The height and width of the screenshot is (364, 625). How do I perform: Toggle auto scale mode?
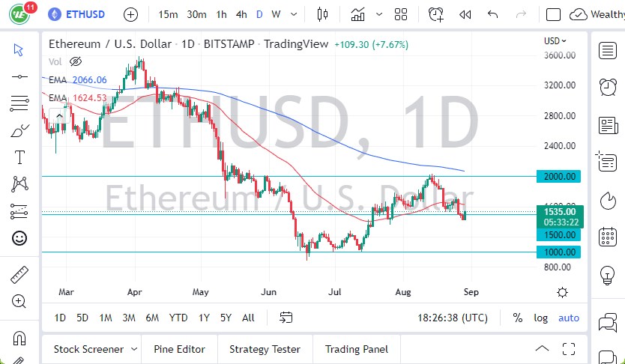pyautogui.click(x=569, y=318)
